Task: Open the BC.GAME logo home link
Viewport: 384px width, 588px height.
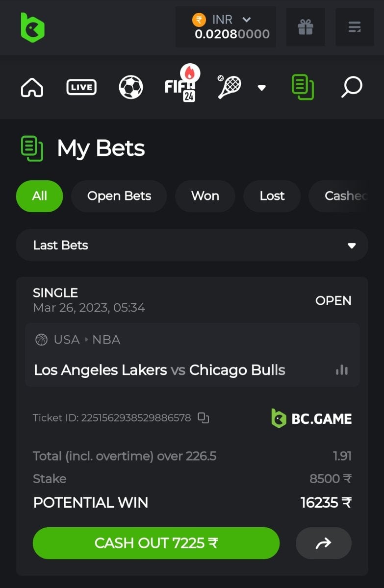Action: 32,27
